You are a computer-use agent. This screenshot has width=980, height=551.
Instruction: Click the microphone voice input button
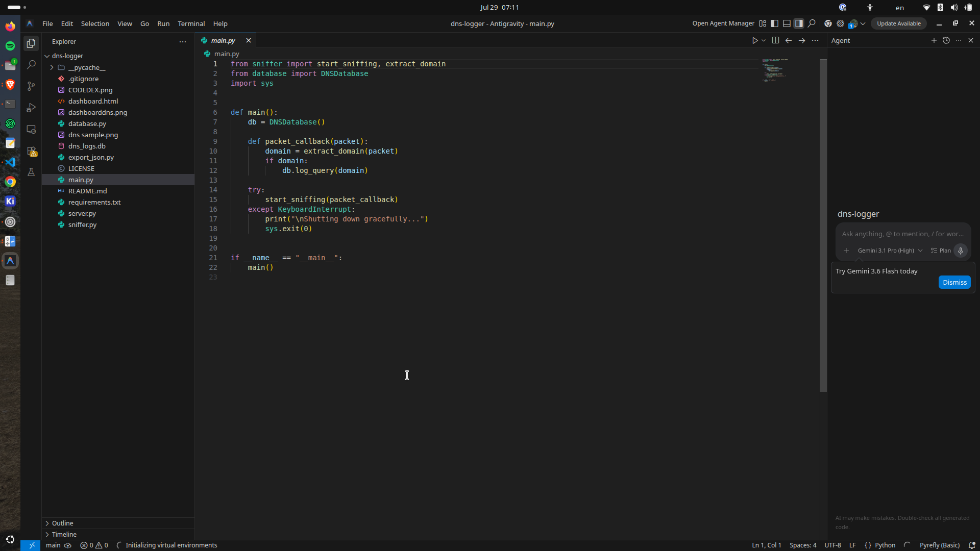click(960, 251)
